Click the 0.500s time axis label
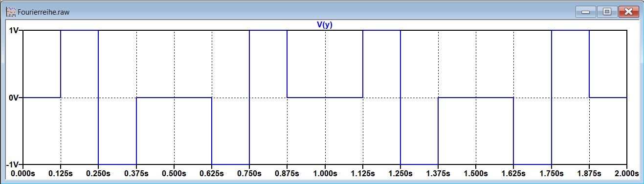Screen dimensions: 644x184 point(174,174)
